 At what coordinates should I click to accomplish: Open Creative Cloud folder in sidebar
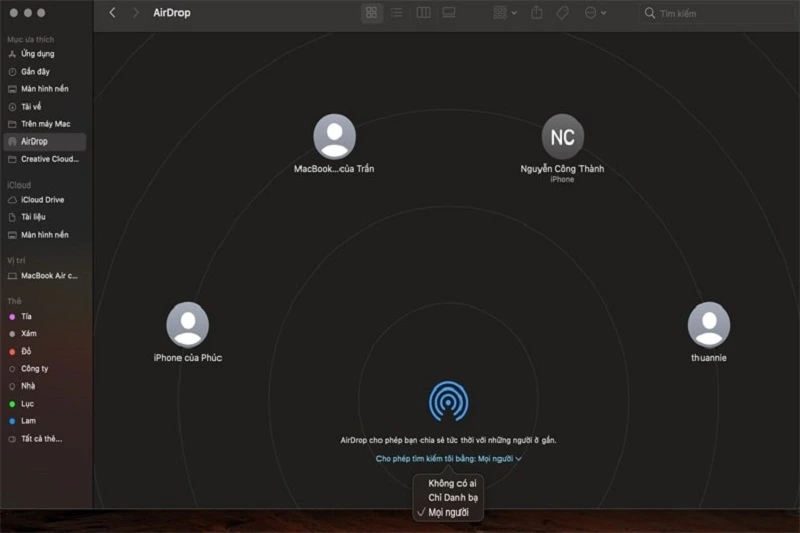coord(44,159)
